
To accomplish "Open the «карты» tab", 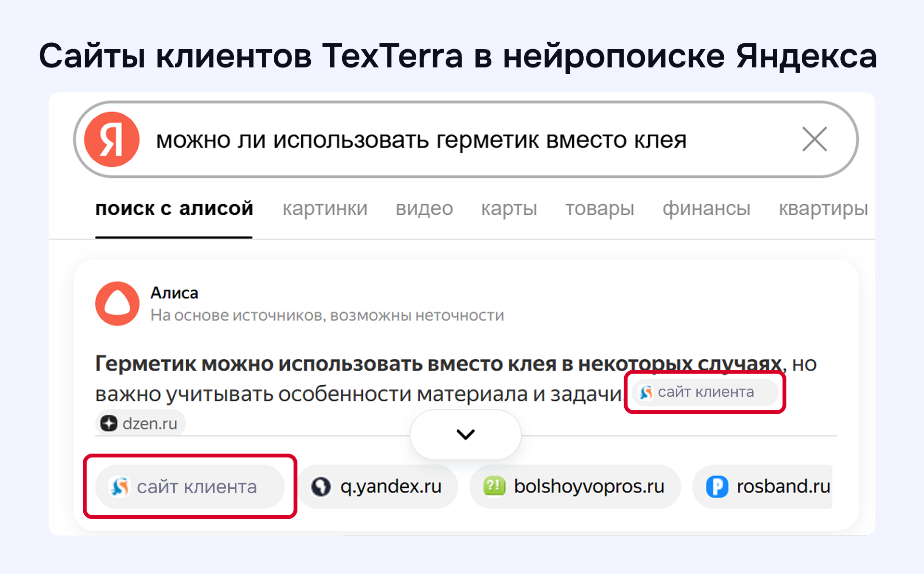I will pyautogui.click(x=509, y=209).
